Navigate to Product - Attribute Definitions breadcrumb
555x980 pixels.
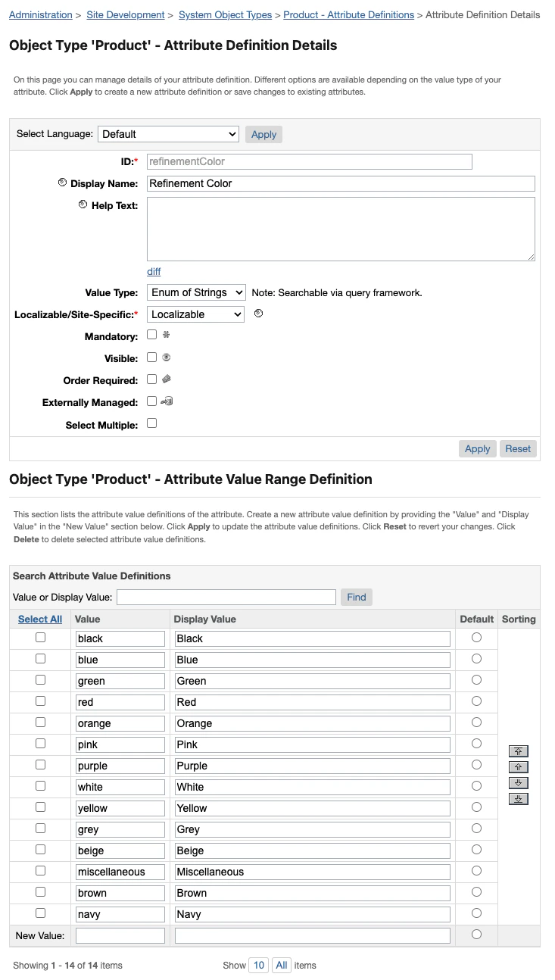coord(348,14)
